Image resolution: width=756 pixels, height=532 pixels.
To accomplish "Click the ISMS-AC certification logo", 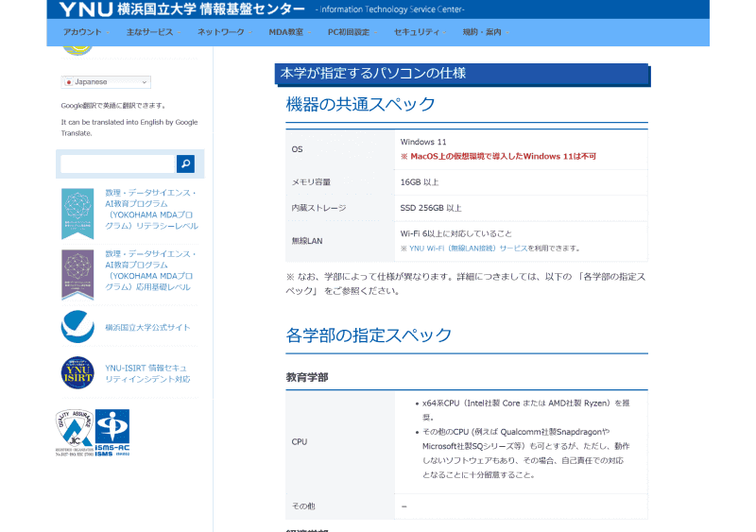I will tap(112, 433).
